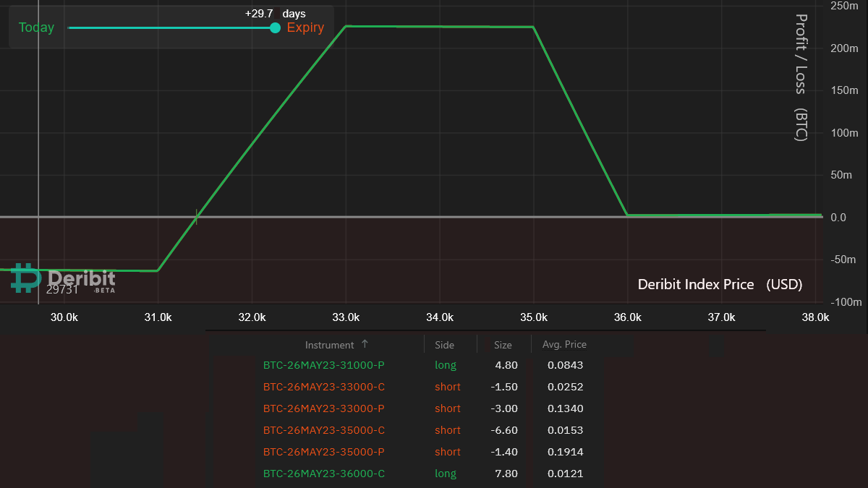This screenshot has width=868, height=488.
Task: Click the 'Avg. Price' column header
Action: (564, 344)
